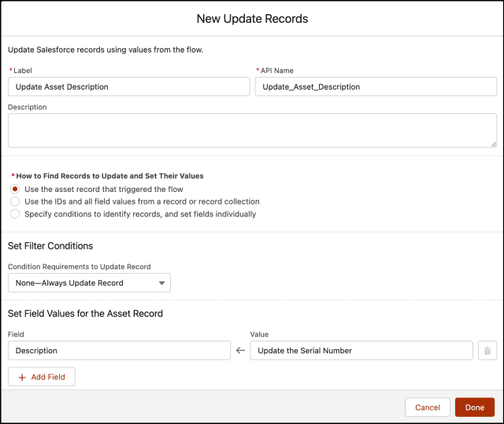Focus the Label input field

(x=129, y=87)
